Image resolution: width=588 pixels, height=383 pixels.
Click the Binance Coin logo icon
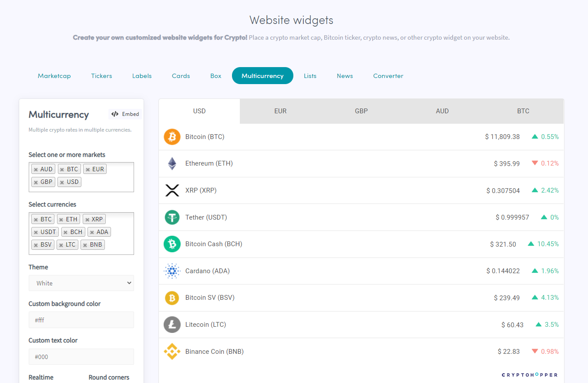[172, 351]
